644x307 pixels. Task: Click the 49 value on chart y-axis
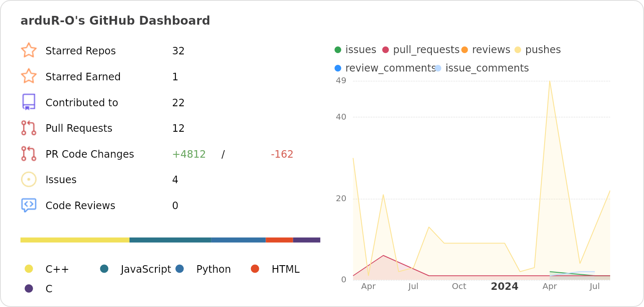[x=341, y=81]
